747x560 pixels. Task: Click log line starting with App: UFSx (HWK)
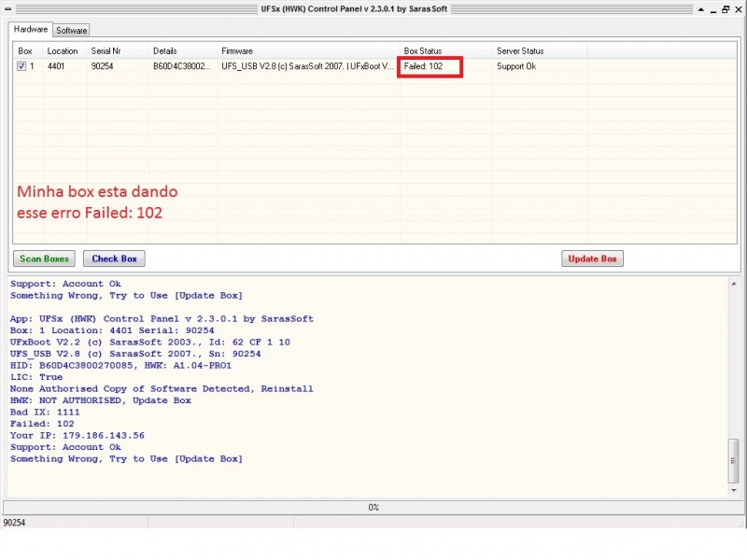pos(162,318)
